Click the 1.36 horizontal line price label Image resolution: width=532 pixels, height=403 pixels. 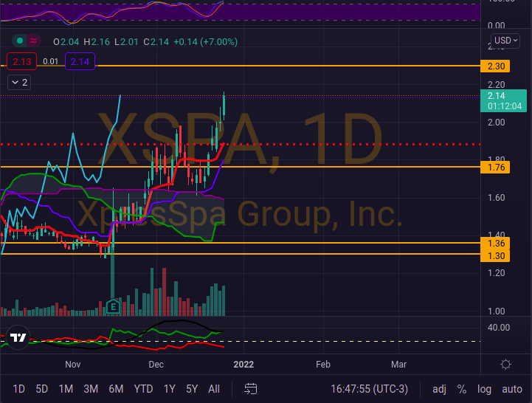[x=495, y=243]
